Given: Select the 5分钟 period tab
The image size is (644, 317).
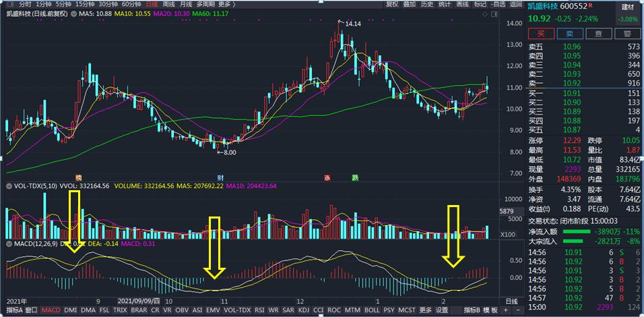Looking at the screenshot, I should [63, 4].
